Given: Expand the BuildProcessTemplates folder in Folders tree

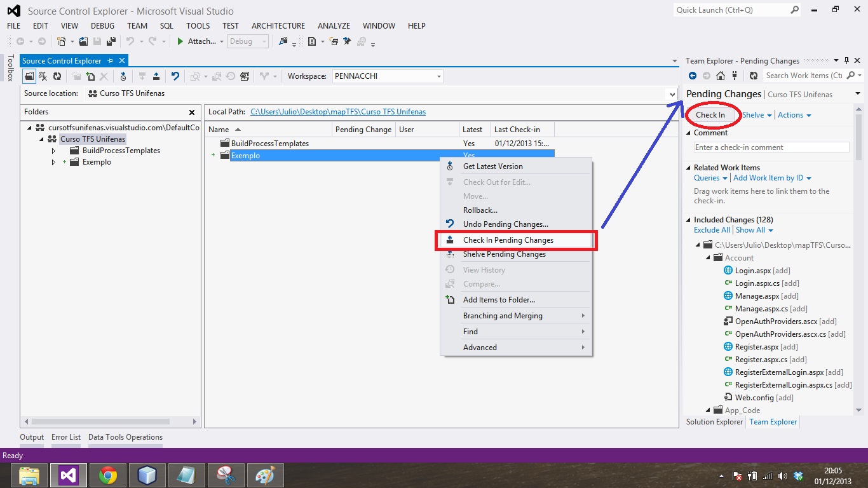Looking at the screenshot, I should tap(54, 151).
